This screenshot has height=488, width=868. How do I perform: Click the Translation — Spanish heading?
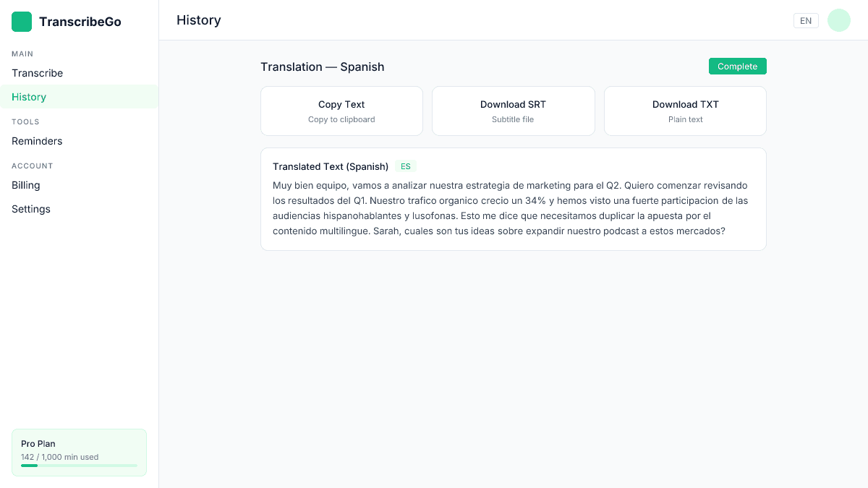pyautogui.click(x=323, y=67)
